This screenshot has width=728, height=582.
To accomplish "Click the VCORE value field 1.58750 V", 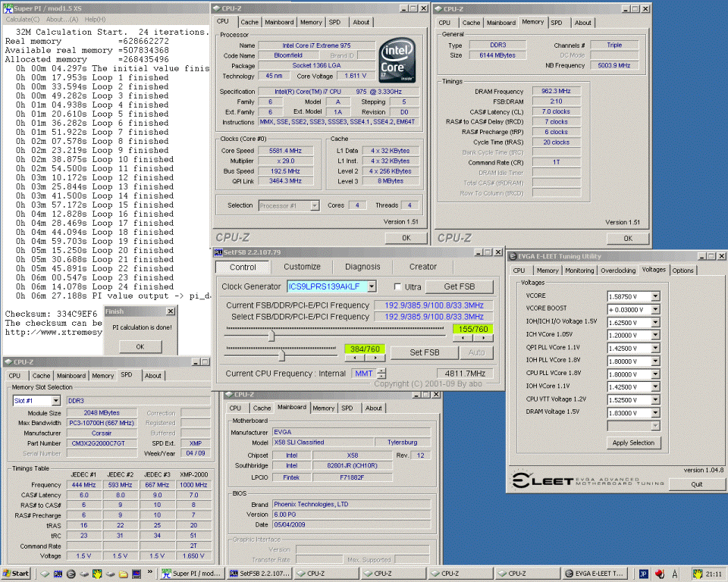I will 629,296.
